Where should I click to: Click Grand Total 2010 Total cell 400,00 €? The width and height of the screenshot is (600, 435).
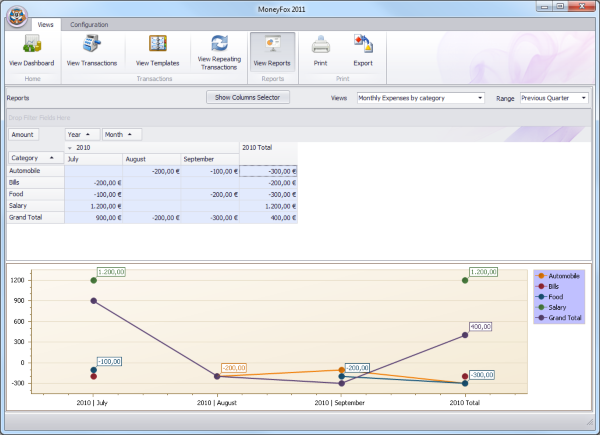pyautogui.click(x=268, y=218)
